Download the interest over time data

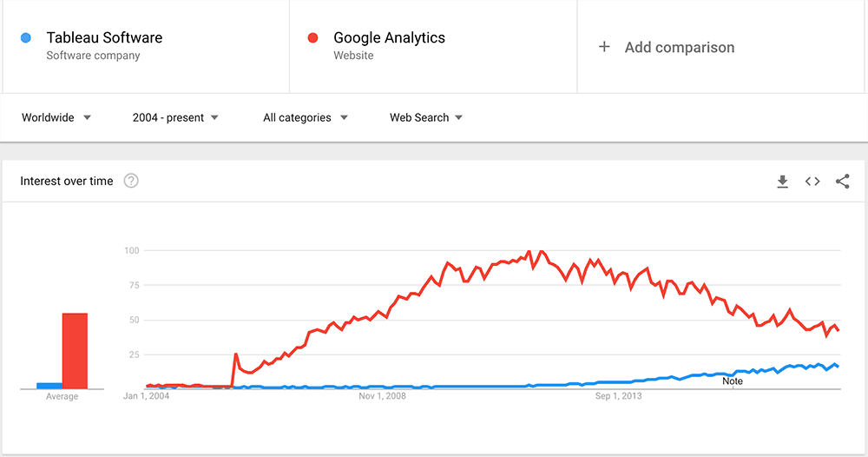[x=782, y=182]
